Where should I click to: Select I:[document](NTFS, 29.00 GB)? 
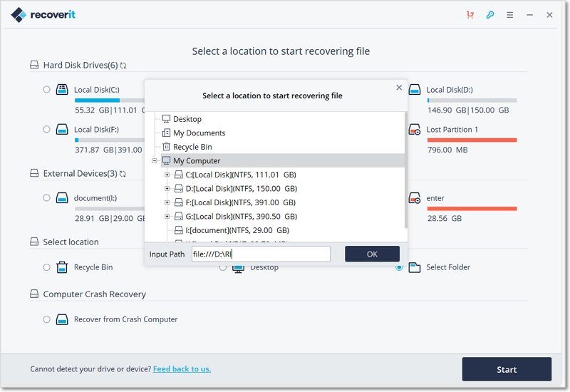pos(237,230)
